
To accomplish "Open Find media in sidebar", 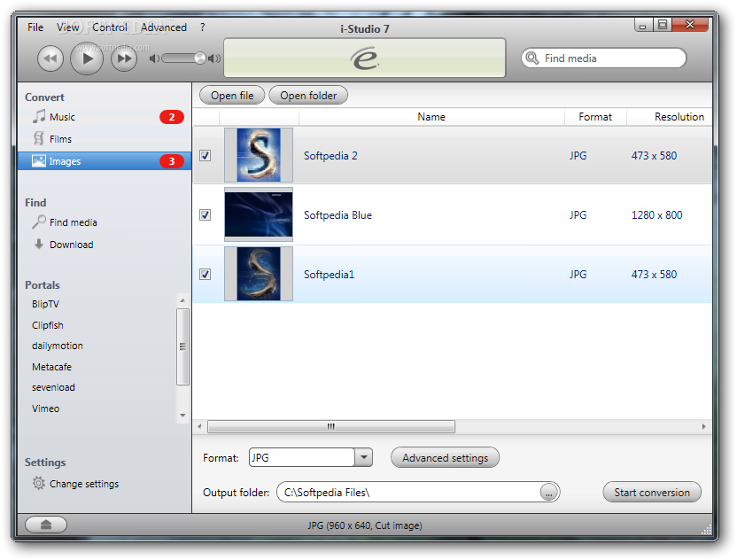I will [x=74, y=222].
